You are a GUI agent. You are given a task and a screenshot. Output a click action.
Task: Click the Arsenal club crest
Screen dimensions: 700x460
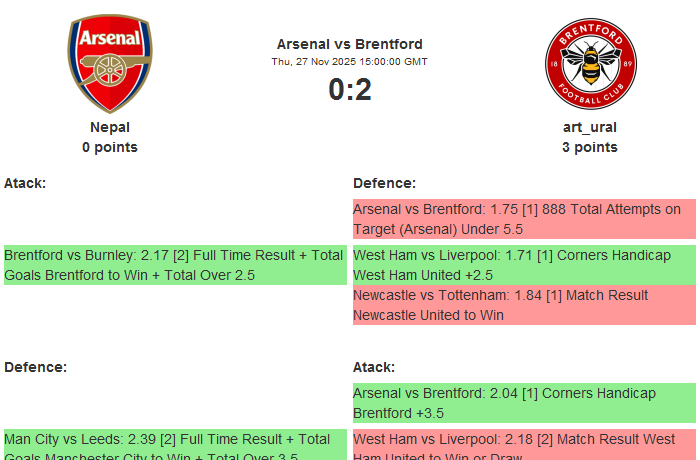[110, 64]
